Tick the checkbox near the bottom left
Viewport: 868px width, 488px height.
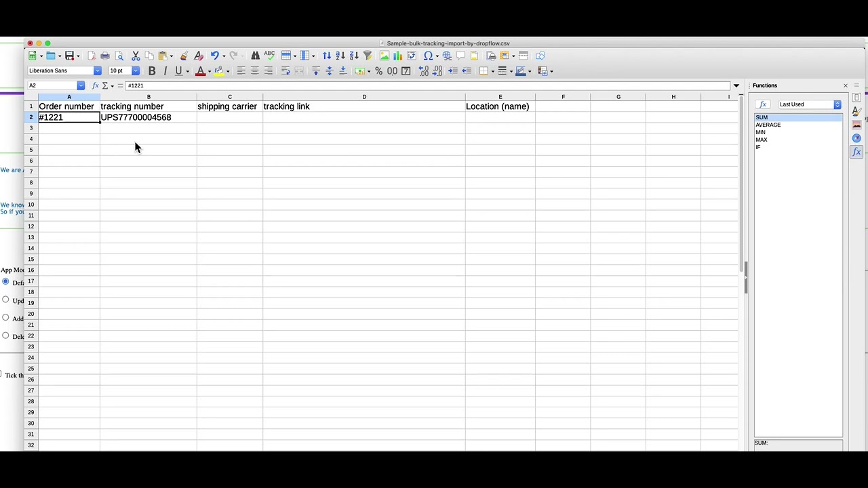pyautogui.click(x=1, y=375)
